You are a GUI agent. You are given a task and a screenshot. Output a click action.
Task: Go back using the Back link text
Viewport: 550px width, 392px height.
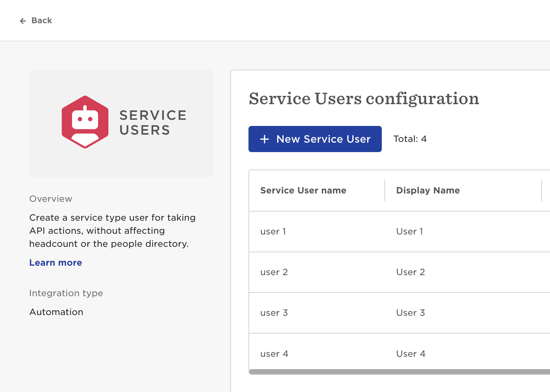pos(42,21)
